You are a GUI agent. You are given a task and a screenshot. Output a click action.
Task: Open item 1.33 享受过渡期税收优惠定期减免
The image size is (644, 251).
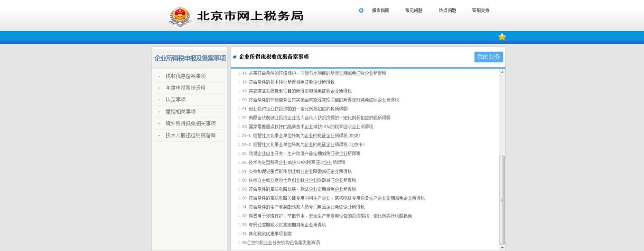(282, 225)
